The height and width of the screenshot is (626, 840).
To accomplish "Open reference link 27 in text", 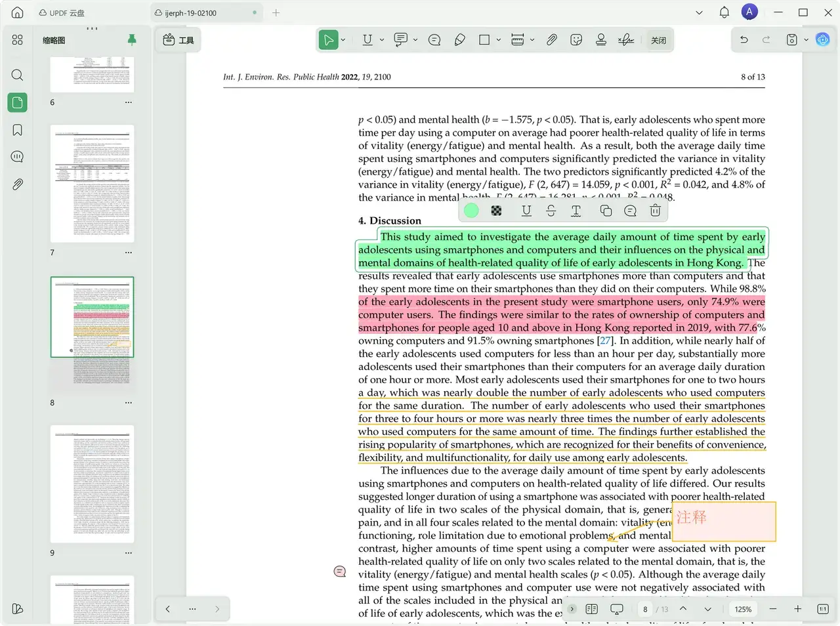I will [605, 341].
